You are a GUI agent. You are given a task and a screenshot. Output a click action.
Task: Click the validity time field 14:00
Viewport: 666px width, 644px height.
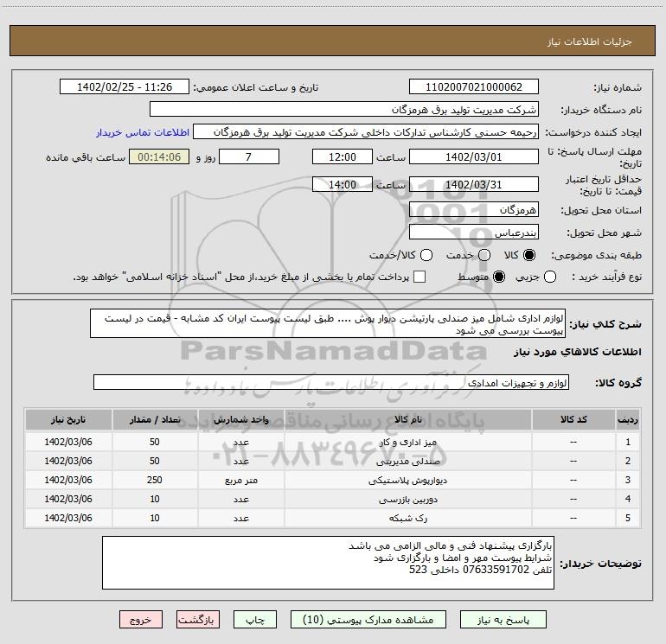pyautogui.click(x=343, y=184)
